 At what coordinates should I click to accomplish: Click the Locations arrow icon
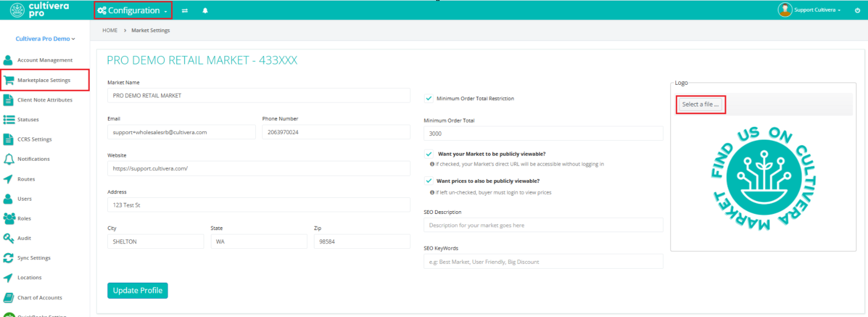click(8, 278)
